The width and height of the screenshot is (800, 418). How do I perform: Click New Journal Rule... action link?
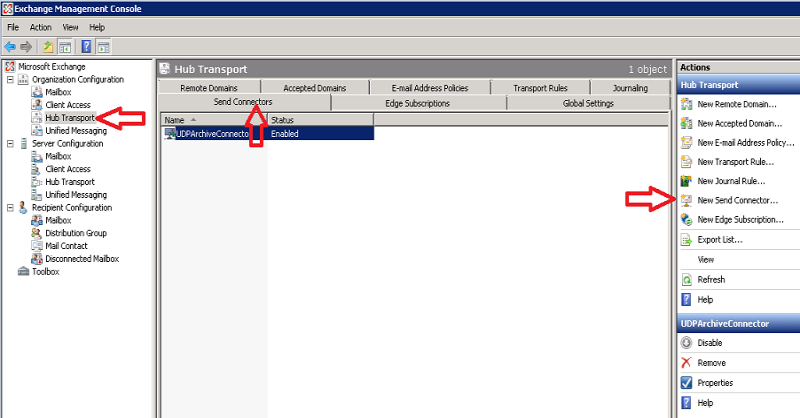click(x=731, y=181)
